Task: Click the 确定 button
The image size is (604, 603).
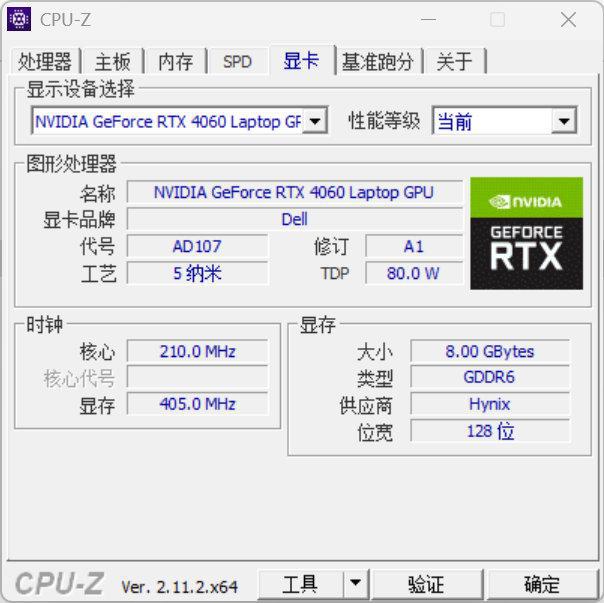Action: (542, 583)
